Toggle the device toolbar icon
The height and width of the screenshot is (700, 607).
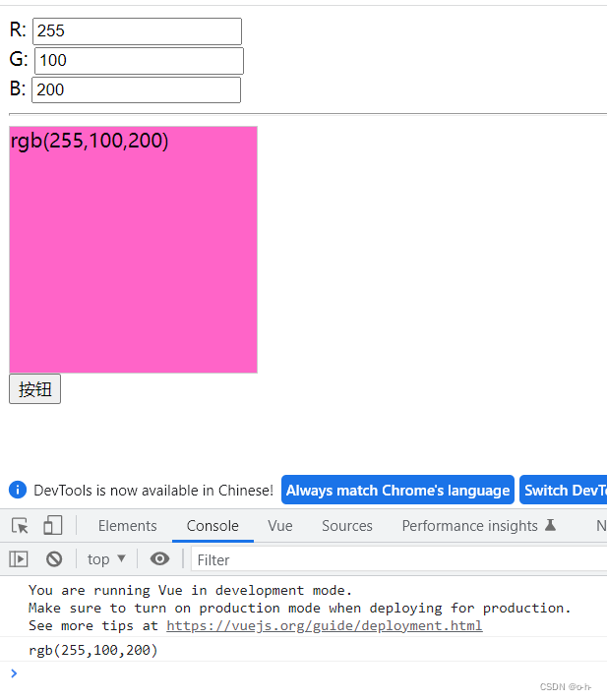(53, 525)
